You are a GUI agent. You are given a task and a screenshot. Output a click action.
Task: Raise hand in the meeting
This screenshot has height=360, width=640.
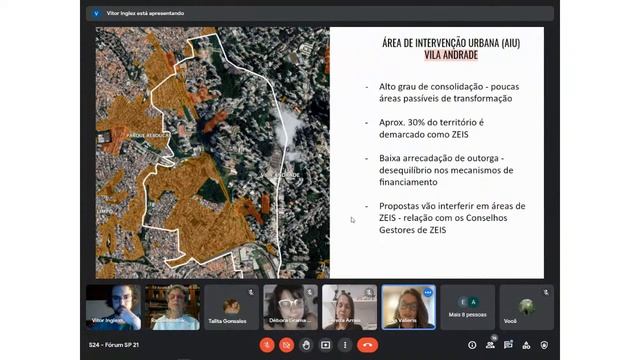306,345
